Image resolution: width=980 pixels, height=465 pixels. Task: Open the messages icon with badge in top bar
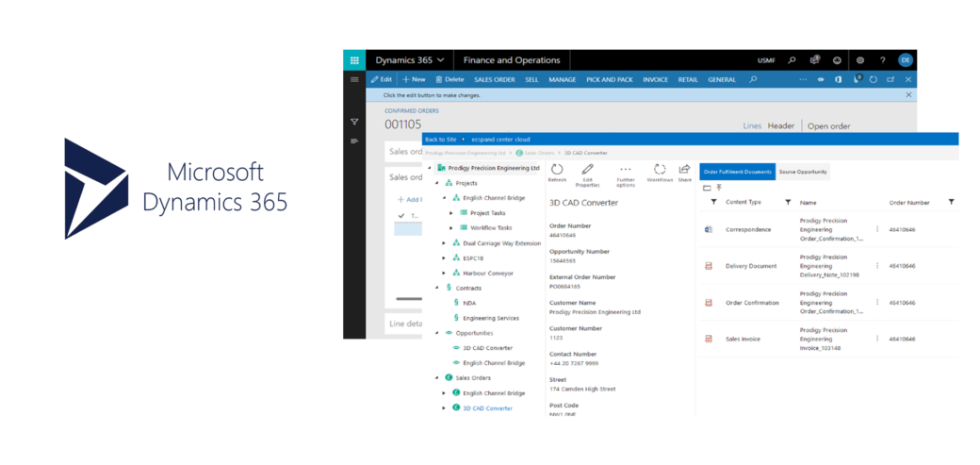click(x=814, y=60)
